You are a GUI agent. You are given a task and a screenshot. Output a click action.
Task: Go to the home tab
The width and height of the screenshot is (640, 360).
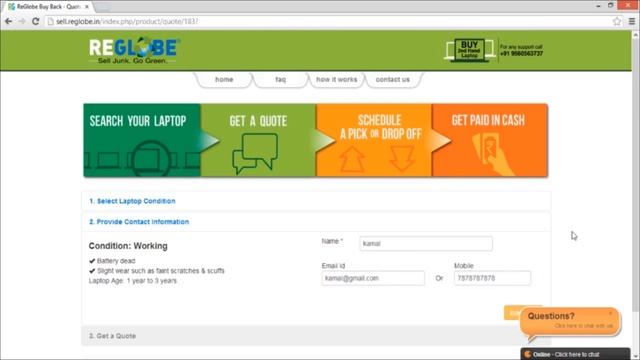click(224, 80)
